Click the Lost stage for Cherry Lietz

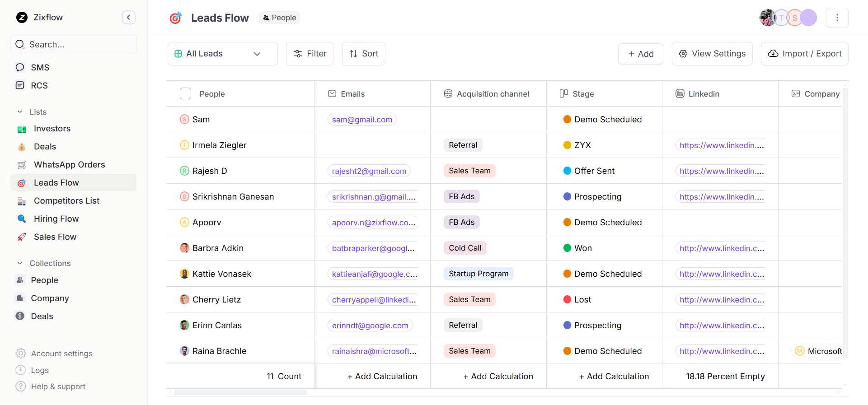point(577,300)
